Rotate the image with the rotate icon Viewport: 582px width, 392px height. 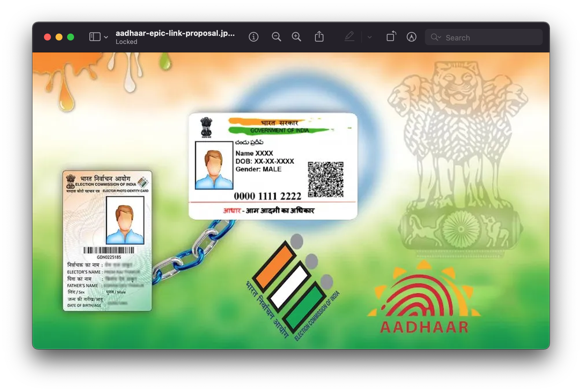tap(391, 36)
